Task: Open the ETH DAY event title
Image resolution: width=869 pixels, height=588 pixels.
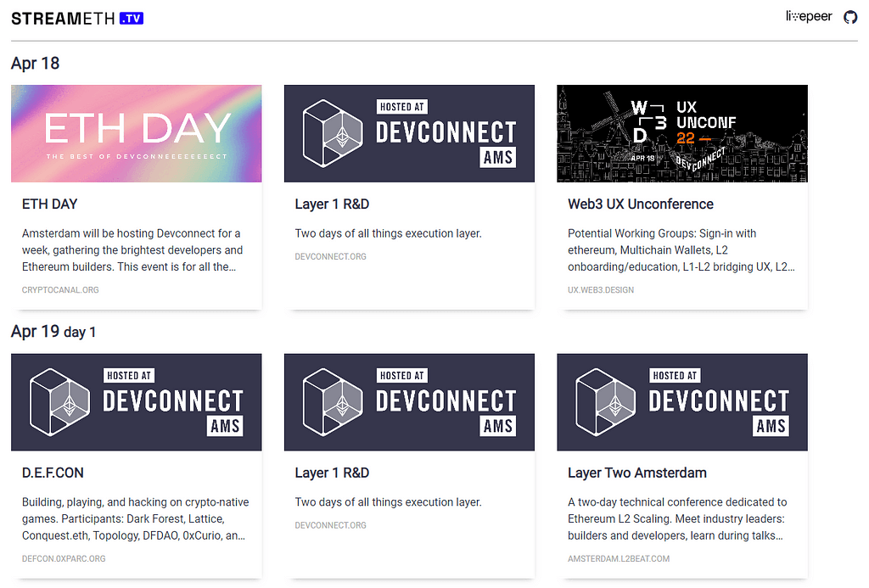Action: [x=49, y=204]
